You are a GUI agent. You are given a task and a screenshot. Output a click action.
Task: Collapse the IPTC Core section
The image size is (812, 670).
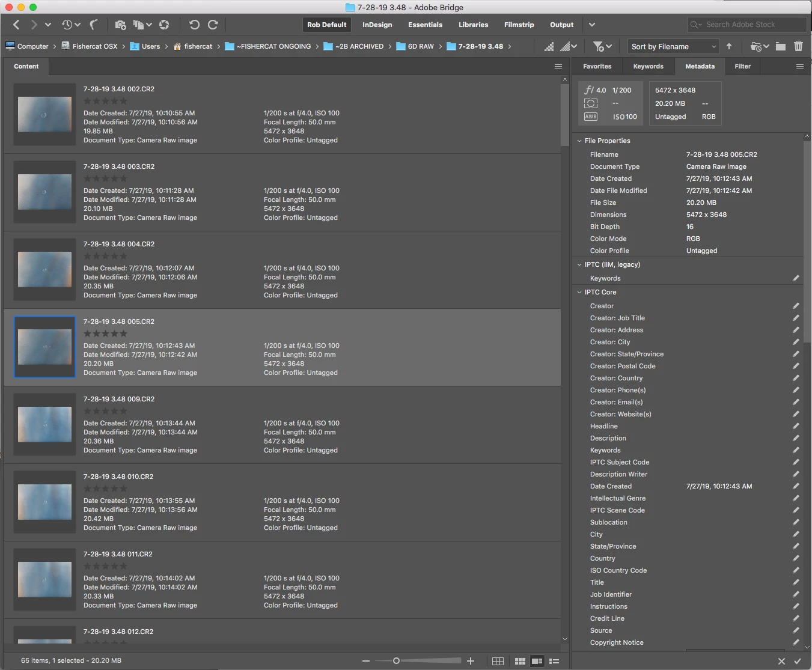tap(579, 292)
